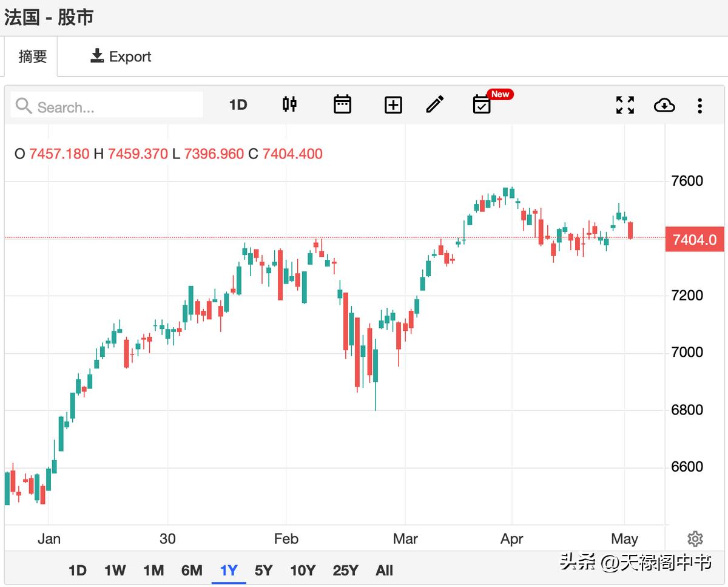Screen dimensions: 728x587
Task: Enter fullscreen chart mode
Action: click(625, 105)
